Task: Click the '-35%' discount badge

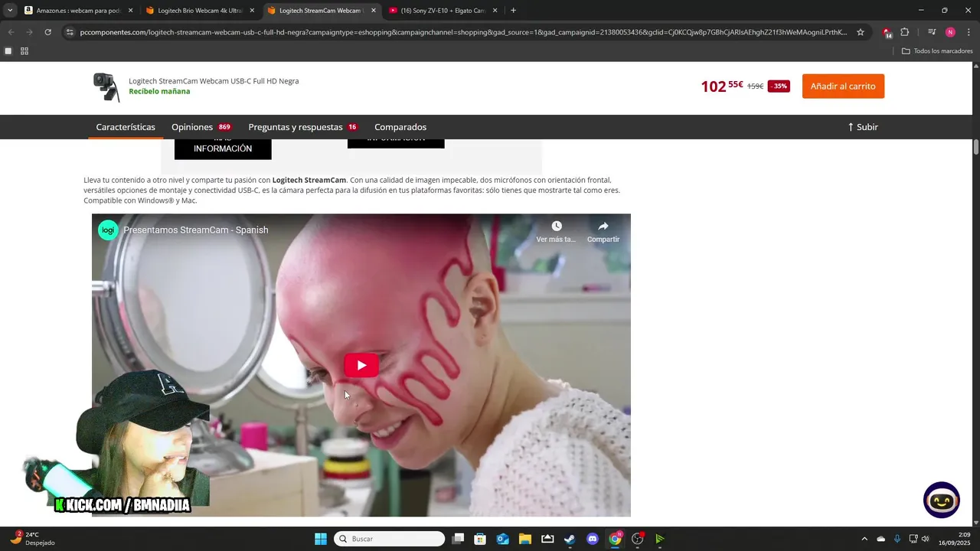Action: [x=779, y=86]
